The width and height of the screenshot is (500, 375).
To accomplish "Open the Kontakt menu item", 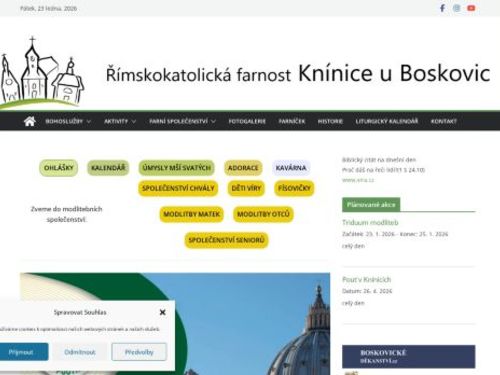I will pyautogui.click(x=444, y=121).
